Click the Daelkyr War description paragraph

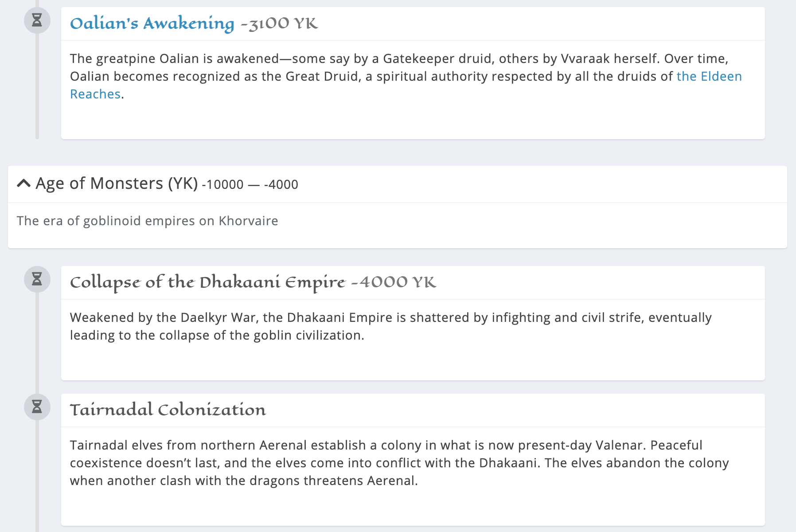(x=390, y=326)
